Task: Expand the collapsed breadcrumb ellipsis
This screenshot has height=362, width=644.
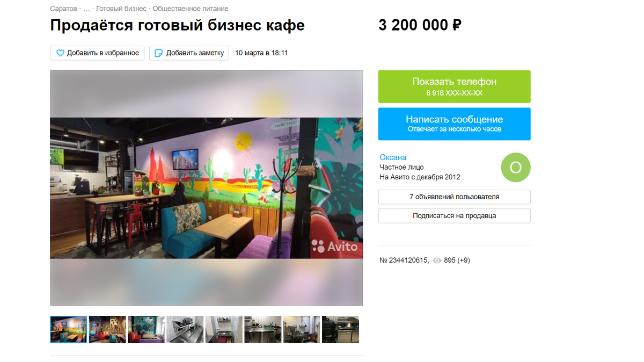Action: [86, 9]
